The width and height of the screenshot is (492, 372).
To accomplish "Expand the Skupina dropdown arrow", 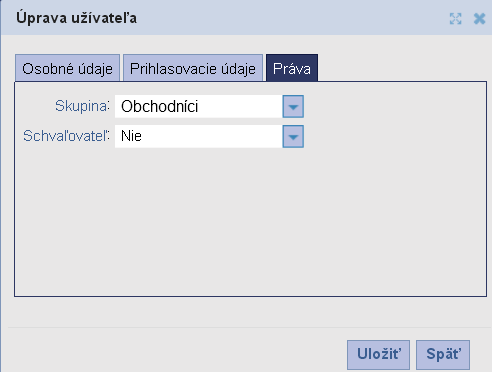I will pos(293,107).
